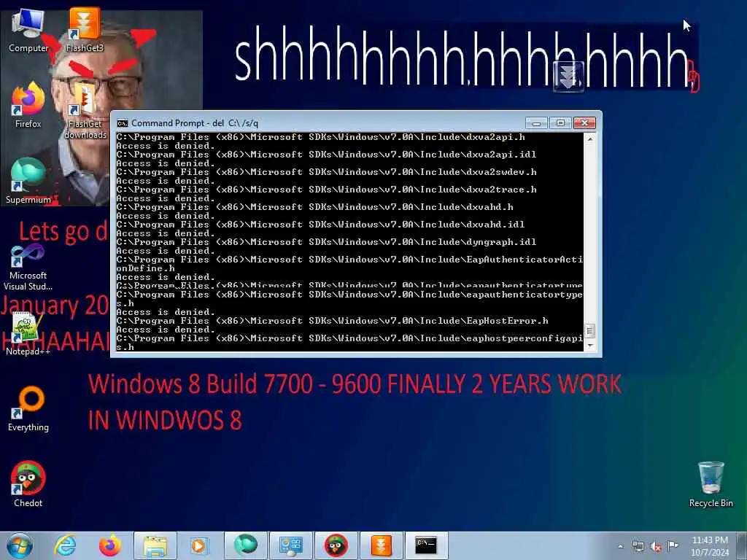This screenshot has height=560, width=747.
Task: Click the muted volume tray icon
Action: click(x=656, y=546)
